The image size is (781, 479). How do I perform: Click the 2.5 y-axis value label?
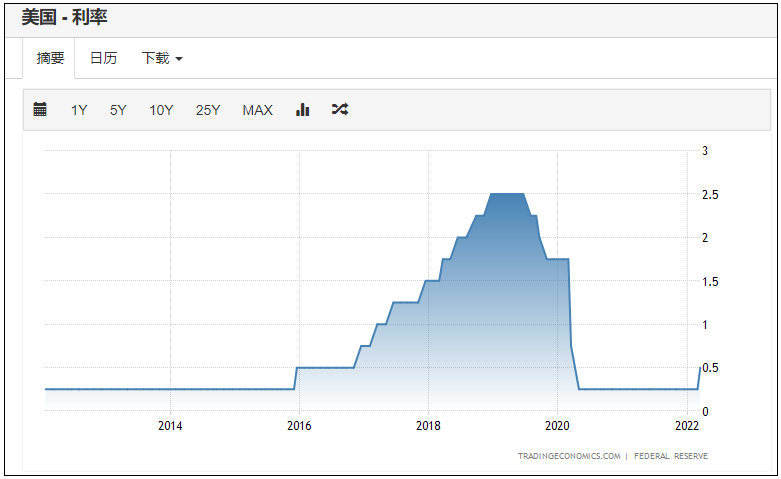pyautogui.click(x=711, y=194)
